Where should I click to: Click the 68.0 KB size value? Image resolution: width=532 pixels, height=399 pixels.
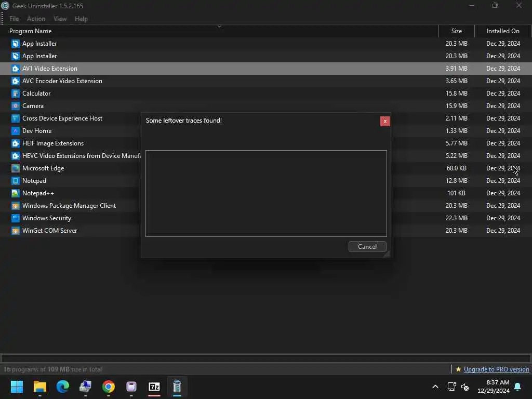[x=456, y=168]
